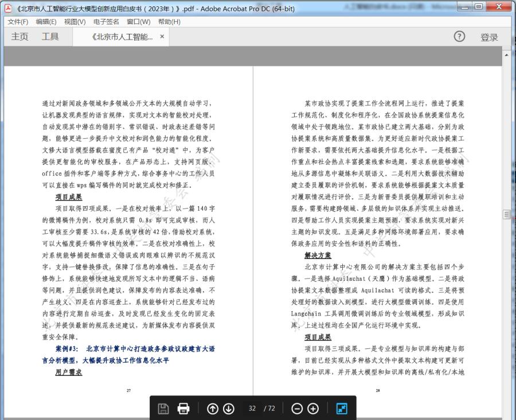This screenshot has width=516, height=420.
Task: Click the page number field showing 32
Action: click(x=252, y=409)
